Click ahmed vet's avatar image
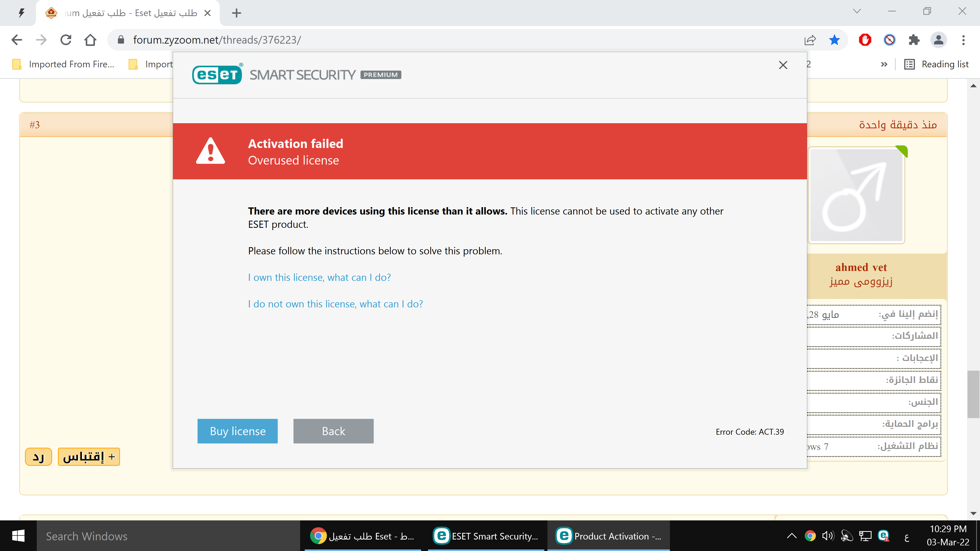The height and width of the screenshot is (551, 980). [x=857, y=195]
